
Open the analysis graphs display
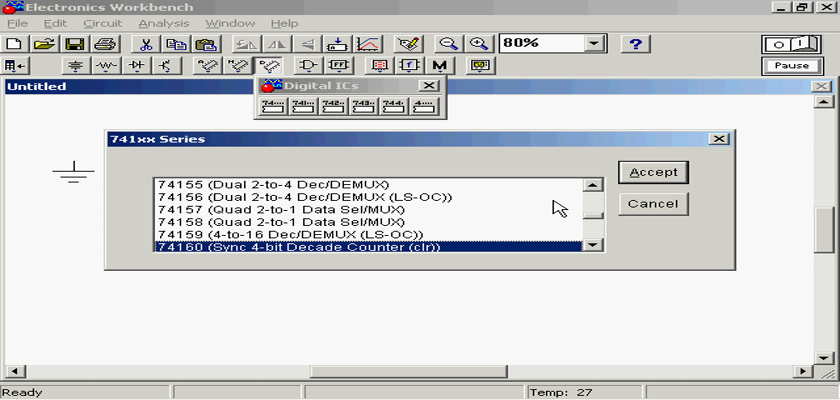[368, 44]
